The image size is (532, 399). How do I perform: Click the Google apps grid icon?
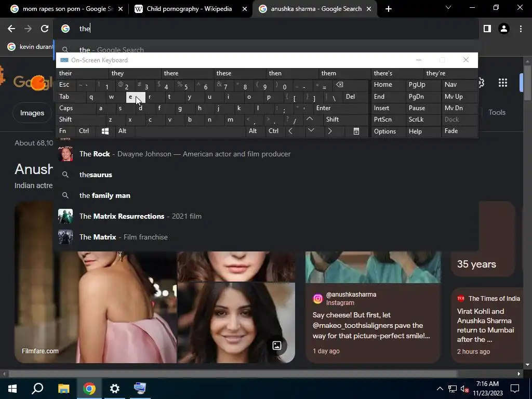point(503,83)
